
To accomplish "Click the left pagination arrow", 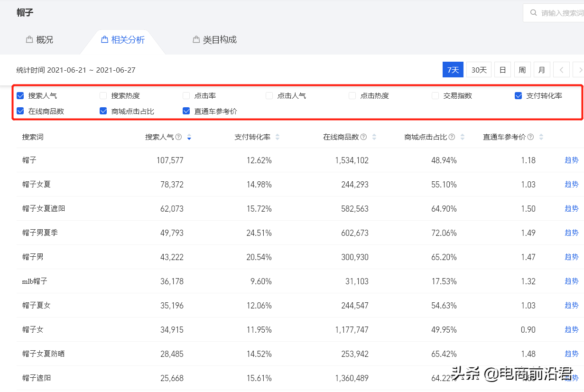I will 561,69.
